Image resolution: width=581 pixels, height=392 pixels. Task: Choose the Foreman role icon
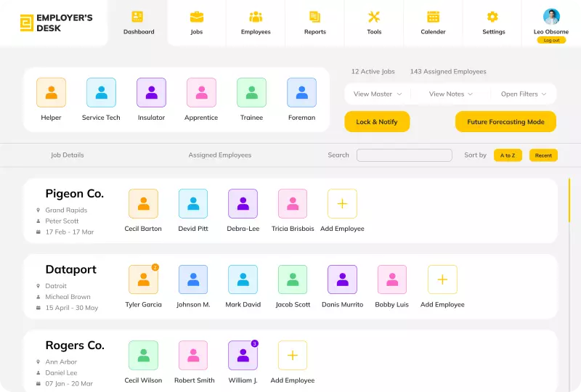(301, 93)
